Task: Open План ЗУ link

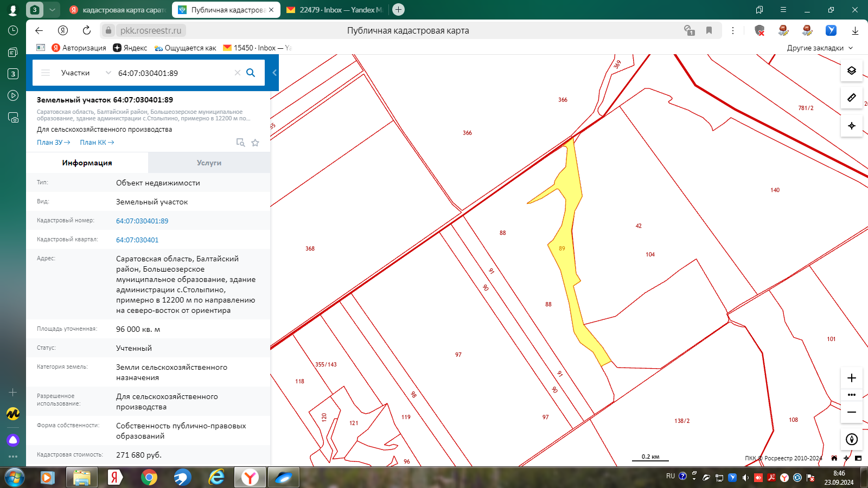Action: coord(54,143)
